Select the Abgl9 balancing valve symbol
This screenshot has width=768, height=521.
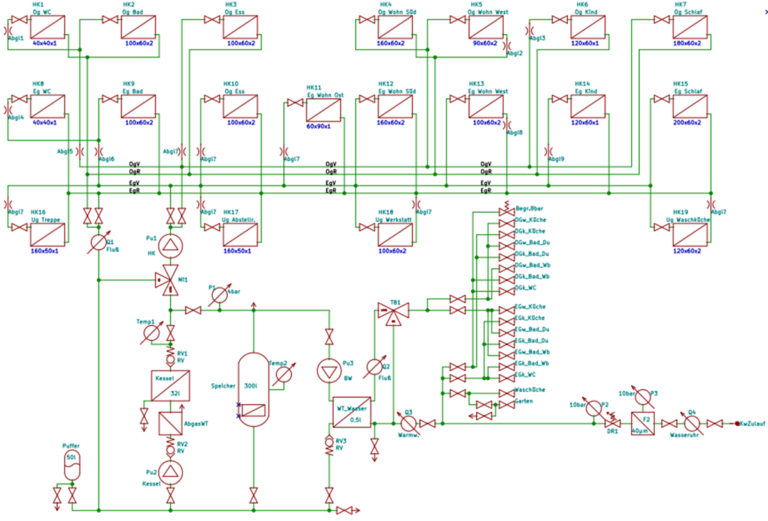[x=548, y=151]
